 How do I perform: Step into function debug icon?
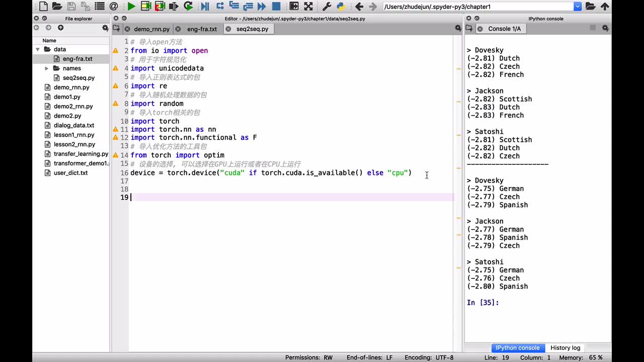234,7
